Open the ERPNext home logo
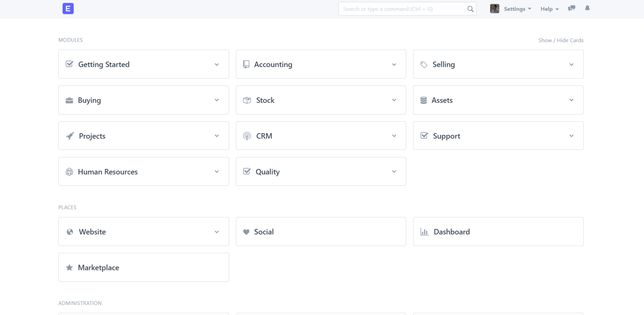The height and width of the screenshot is (315, 644). [68, 9]
